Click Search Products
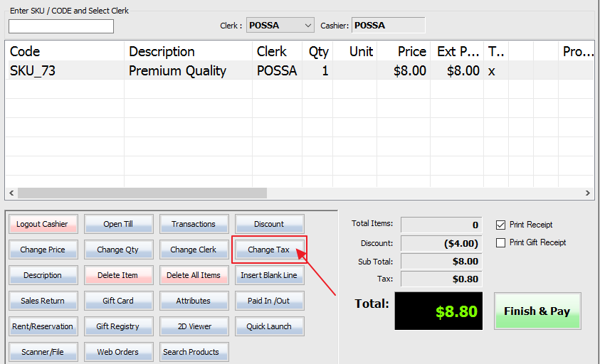600x364 pixels. click(x=194, y=352)
